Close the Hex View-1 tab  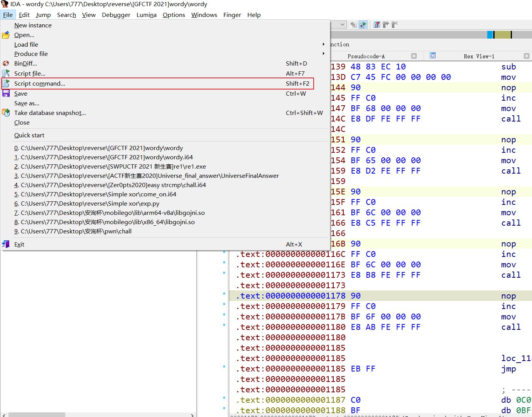tap(527, 56)
